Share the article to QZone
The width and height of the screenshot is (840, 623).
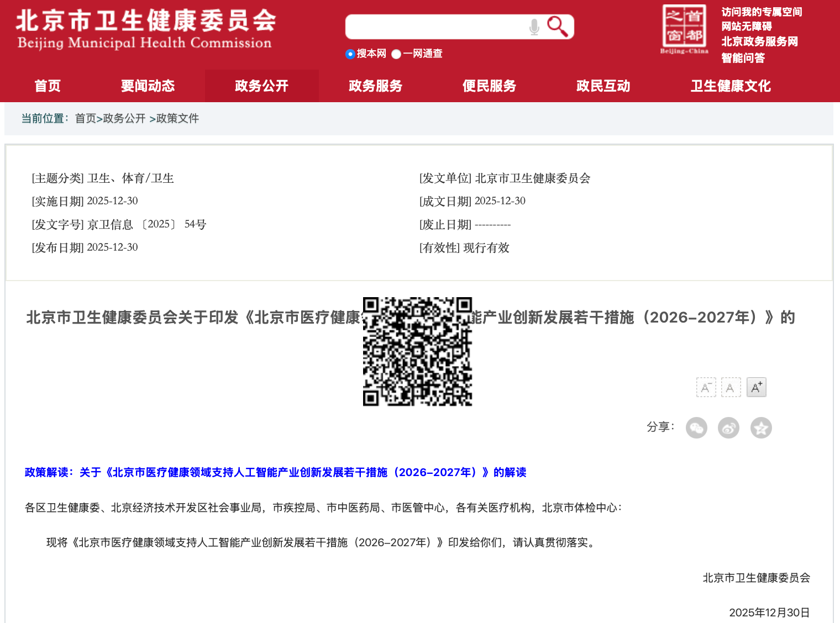(x=760, y=427)
